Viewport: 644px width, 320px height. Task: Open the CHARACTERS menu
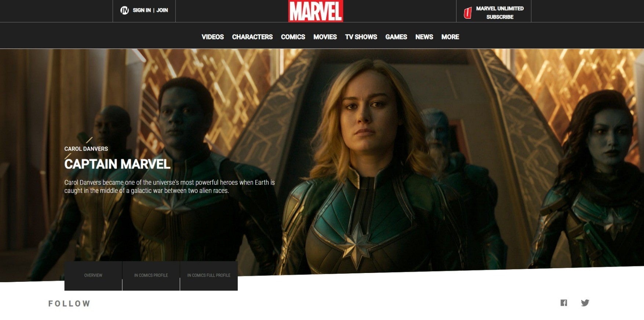coord(252,37)
